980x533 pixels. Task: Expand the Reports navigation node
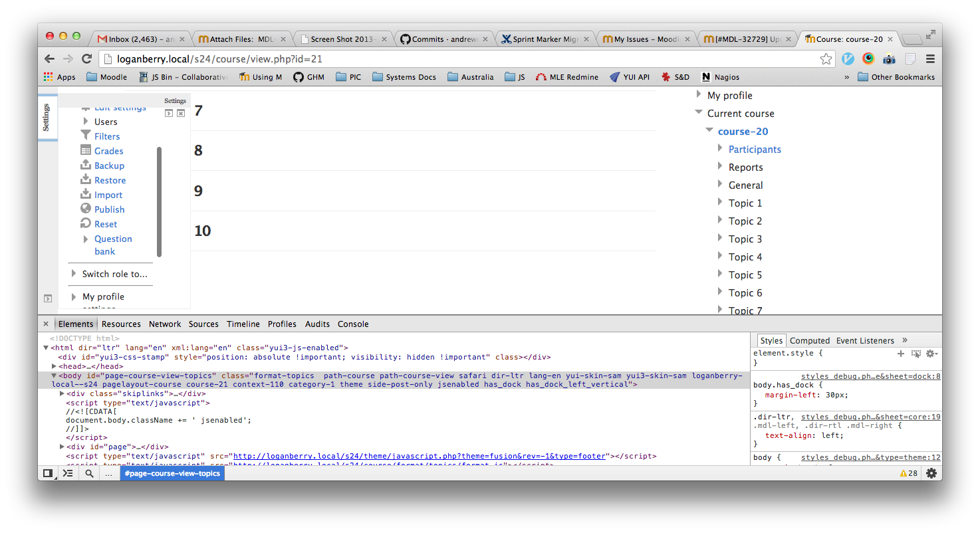720,166
